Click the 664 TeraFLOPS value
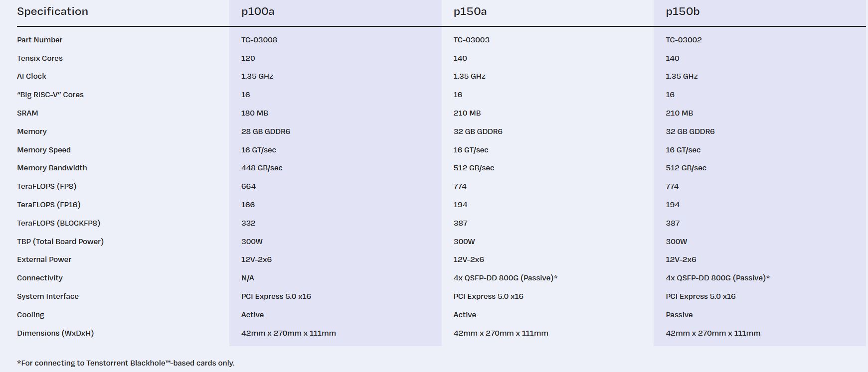The width and height of the screenshot is (868, 372). (248, 186)
